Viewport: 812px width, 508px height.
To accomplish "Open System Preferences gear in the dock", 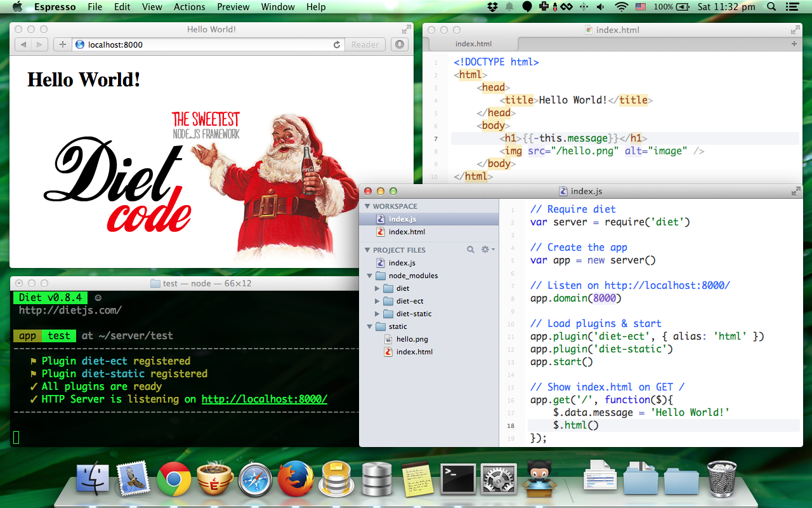I will (x=499, y=479).
